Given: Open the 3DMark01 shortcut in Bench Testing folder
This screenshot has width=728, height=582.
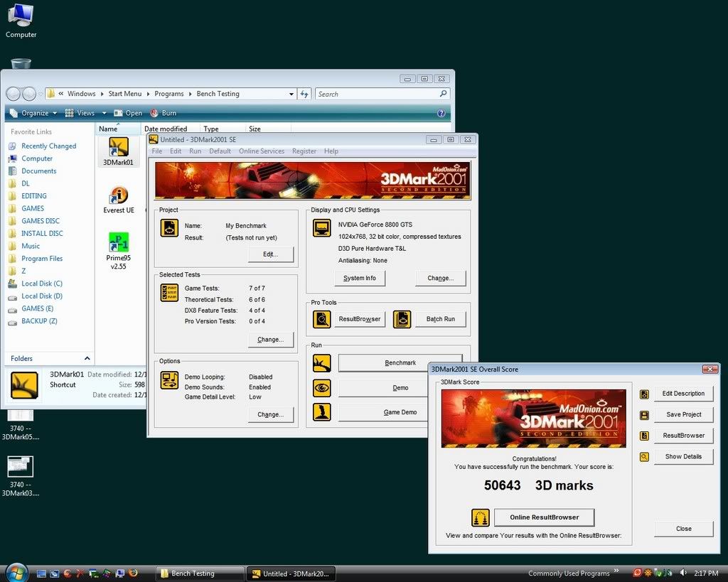Looking at the screenshot, I should click(119, 151).
